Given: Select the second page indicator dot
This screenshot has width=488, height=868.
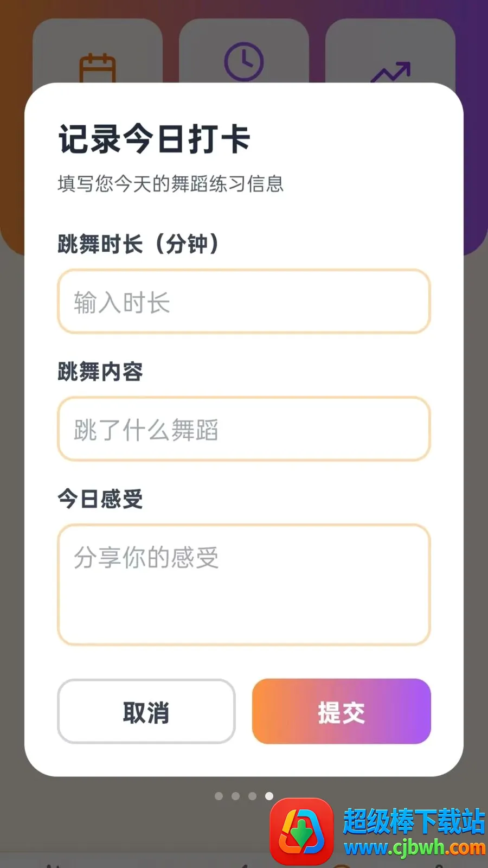Looking at the screenshot, I should pyautogui.click(x=235, y=796).
